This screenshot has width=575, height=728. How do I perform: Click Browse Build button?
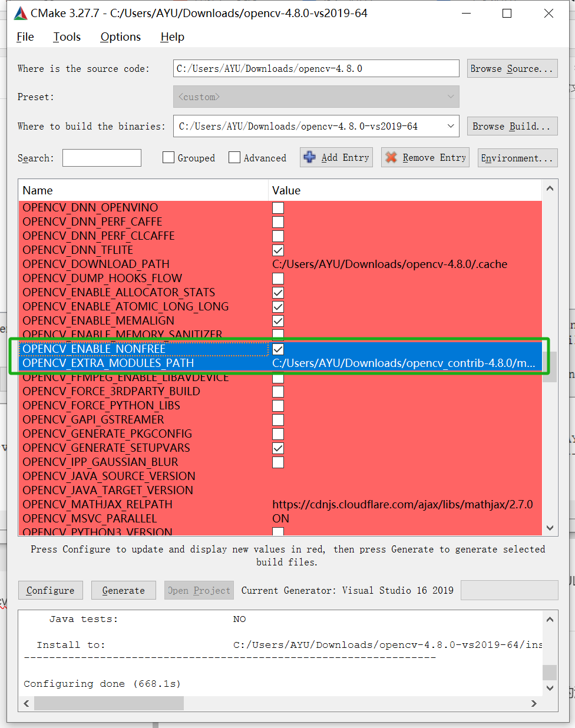pos(512,126)
